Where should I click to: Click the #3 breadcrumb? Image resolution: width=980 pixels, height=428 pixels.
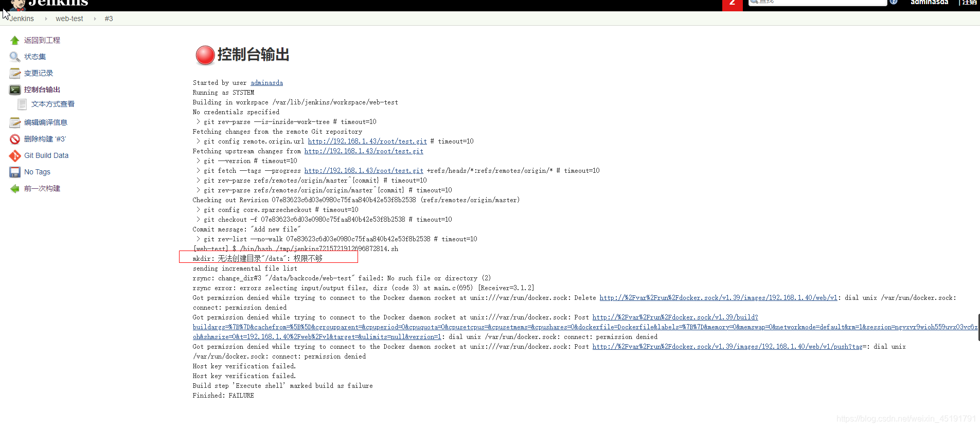[109, 19]
